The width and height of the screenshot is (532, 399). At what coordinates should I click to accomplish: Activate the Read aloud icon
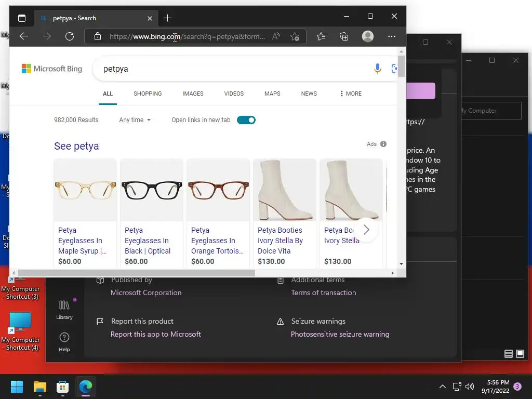click(x=276, y=36)
